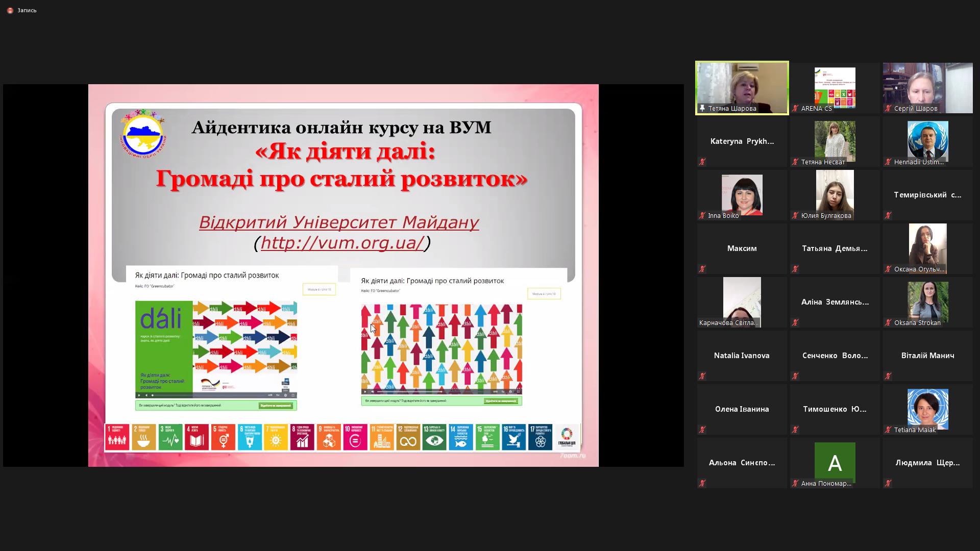Viewport: 980px width, 551px height.
Task: Click SDG 1 no poverty icon
Action: [117, 437]
